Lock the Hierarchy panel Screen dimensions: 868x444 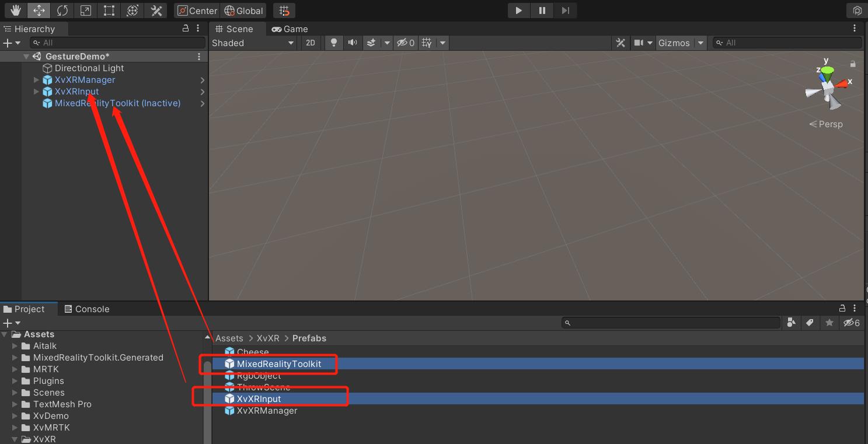click(186, 28)
